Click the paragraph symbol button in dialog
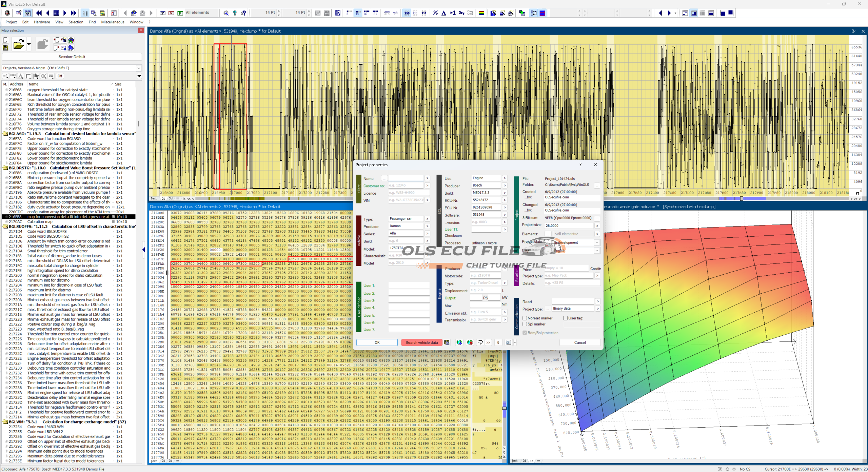868x472 pixels. tap(498, 342)
